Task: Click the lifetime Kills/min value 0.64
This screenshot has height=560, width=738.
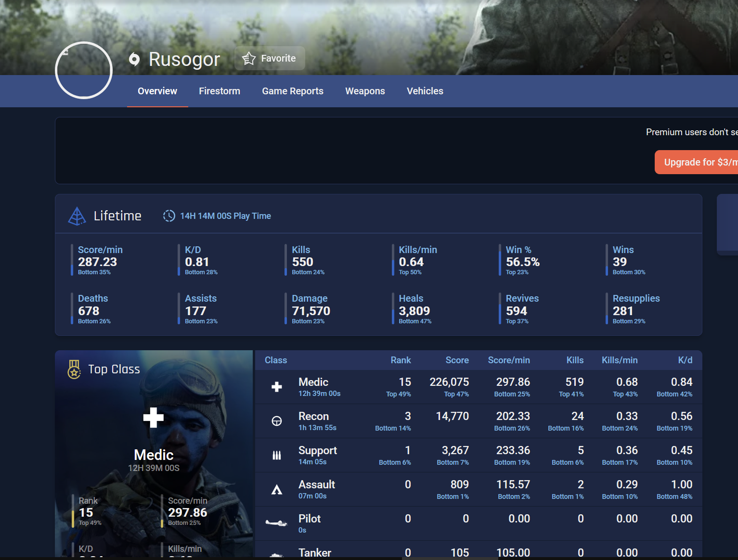Action: (x=411, y=262)
